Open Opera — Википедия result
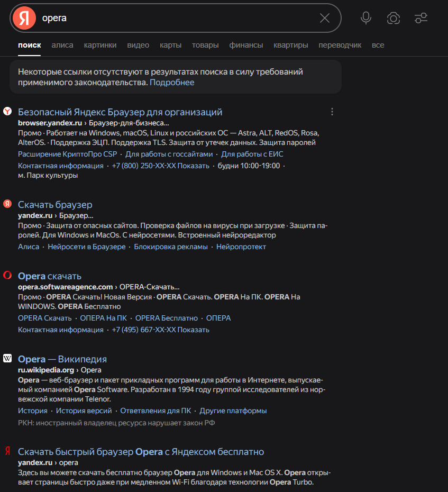The width and height of the screenshot is (448, 492). pyautogui.click(x=62, y=359)
